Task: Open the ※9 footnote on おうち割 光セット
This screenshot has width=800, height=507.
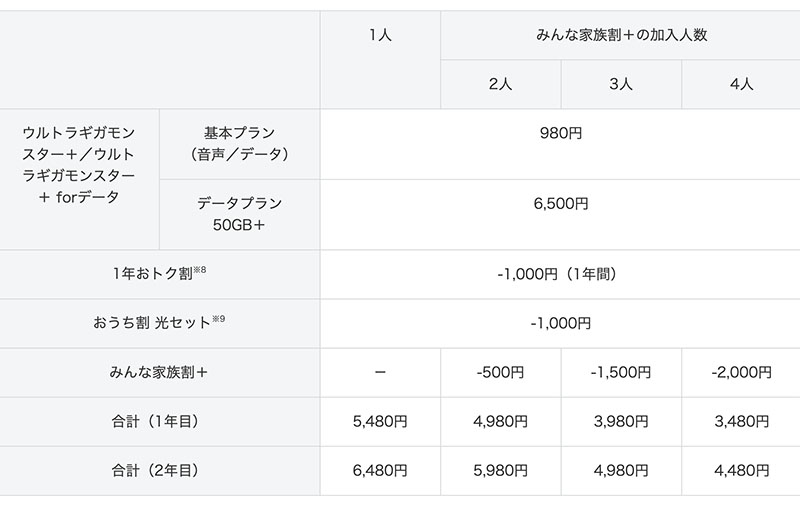Action: (x=219, y=319)
